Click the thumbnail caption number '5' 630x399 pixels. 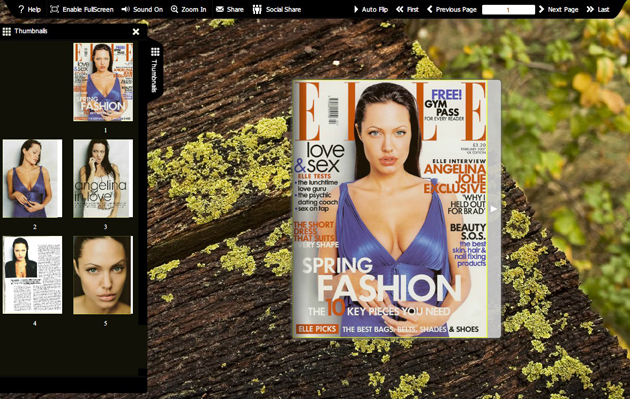[105, 323]
